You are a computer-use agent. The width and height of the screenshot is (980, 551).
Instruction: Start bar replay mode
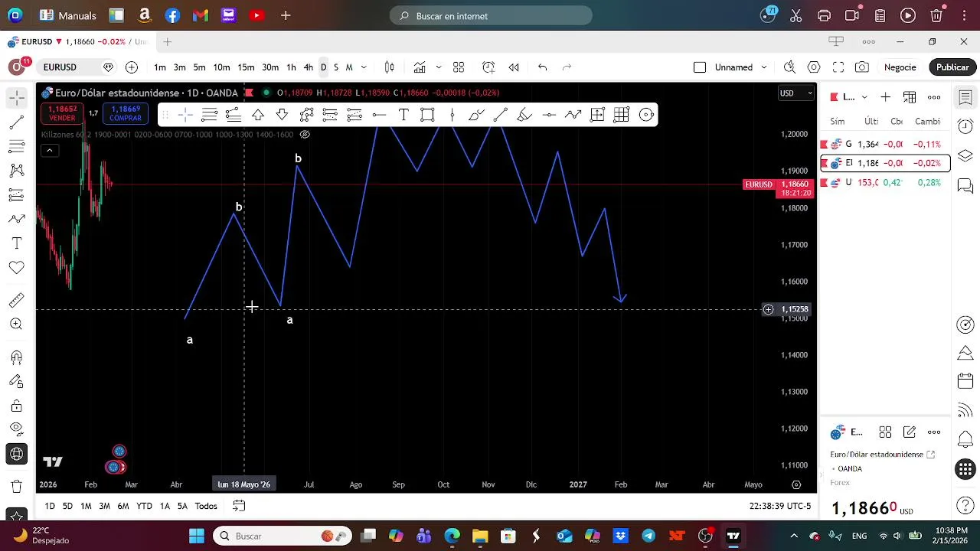pyautogui.click(x=514, y=67)
